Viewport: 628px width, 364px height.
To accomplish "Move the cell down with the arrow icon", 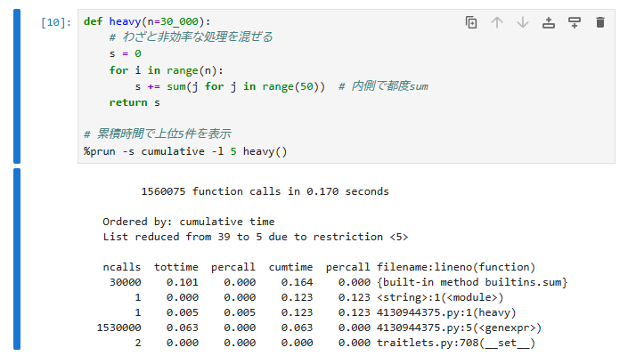I will [x=523, y=22].
